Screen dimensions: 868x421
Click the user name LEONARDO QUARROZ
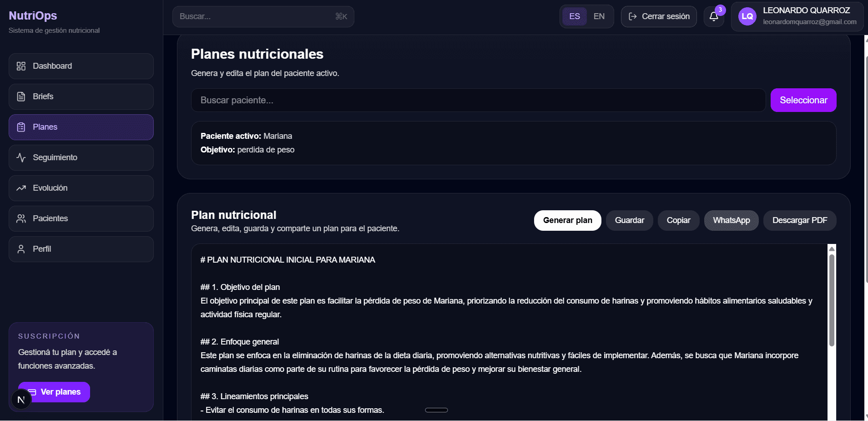(x=806, y=10)
